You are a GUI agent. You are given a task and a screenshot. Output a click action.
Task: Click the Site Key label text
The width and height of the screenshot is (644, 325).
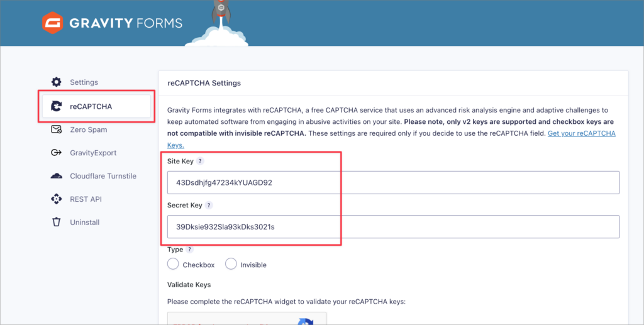180,161
